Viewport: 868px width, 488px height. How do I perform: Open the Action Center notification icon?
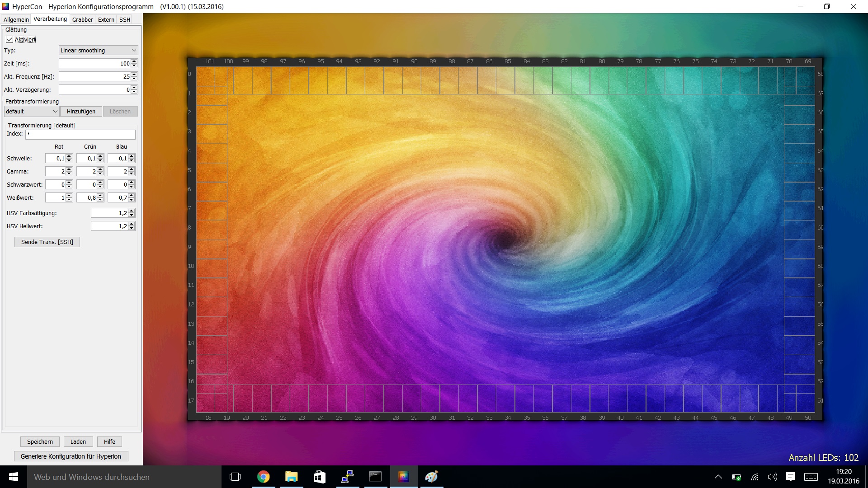tap(791, 477)
